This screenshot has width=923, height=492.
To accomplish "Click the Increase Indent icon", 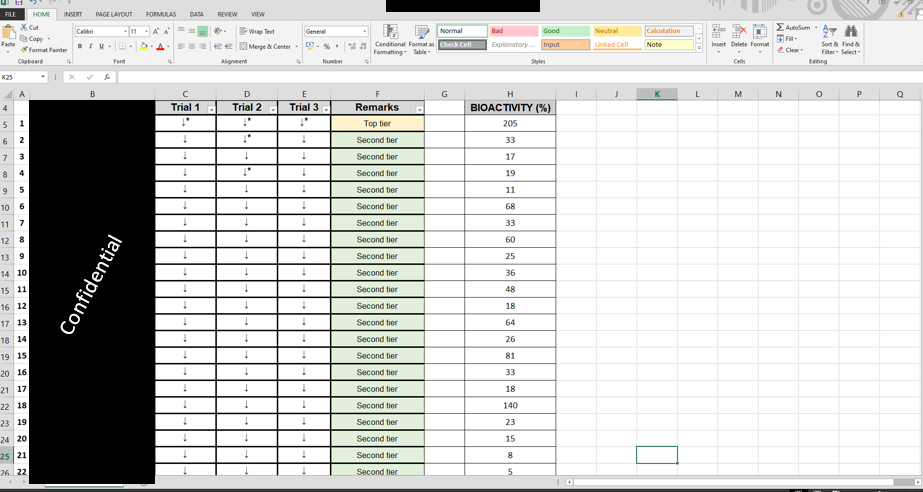I will 227,46.
